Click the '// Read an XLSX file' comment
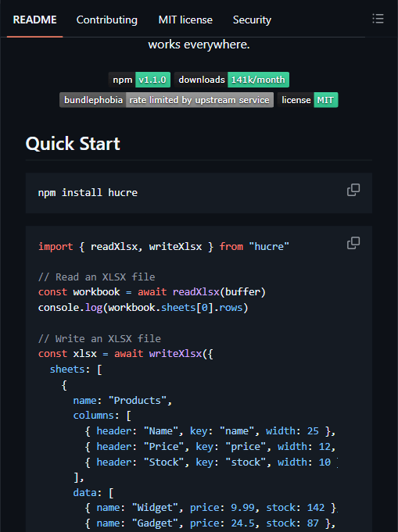 pyautogui.click(x=96, y=277)
